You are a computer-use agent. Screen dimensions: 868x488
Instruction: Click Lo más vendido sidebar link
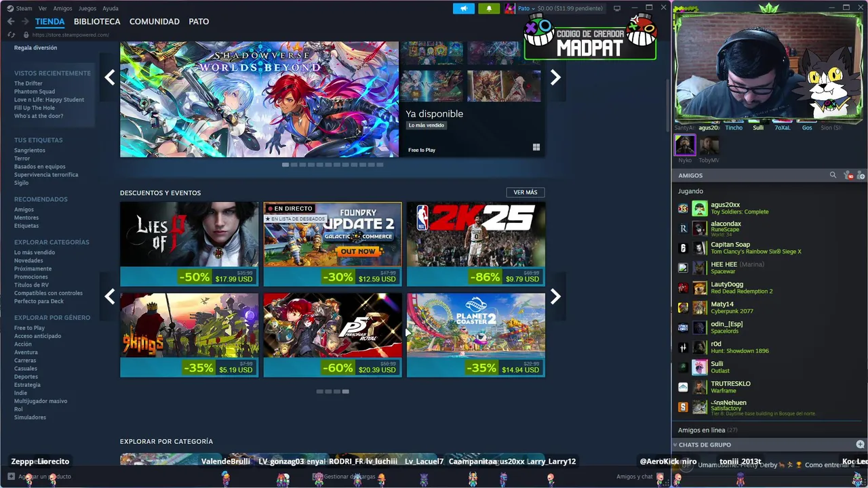pyautogui.click(x=35, y=252)
